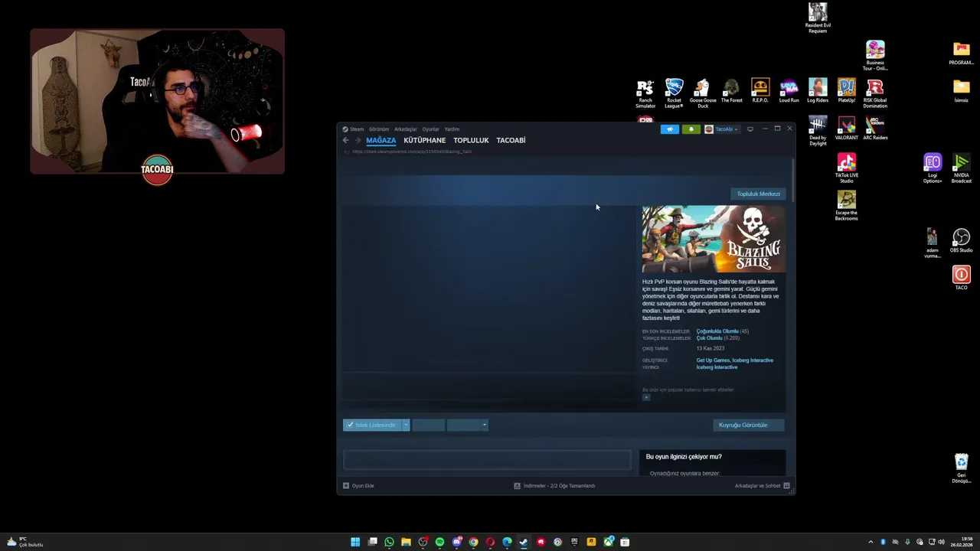Select the Geri Dönüşüm recycle bin
The height and width of the screenshot is (551, 980).
coord(962,468)
